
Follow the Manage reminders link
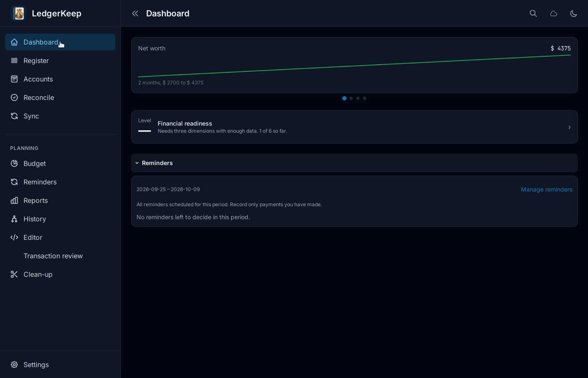[546, 189]
